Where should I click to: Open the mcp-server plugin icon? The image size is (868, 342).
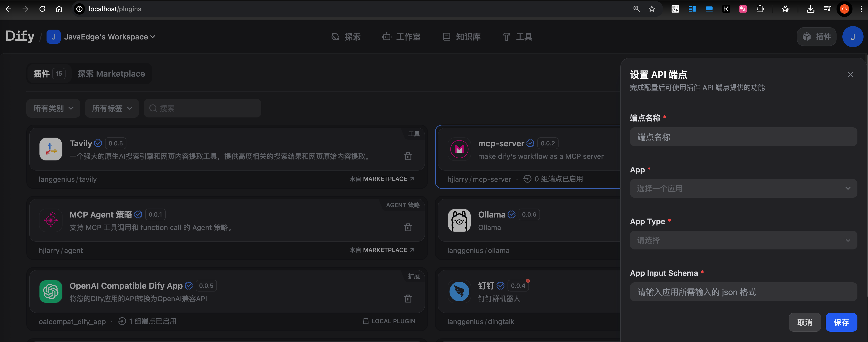pos(459,149)
